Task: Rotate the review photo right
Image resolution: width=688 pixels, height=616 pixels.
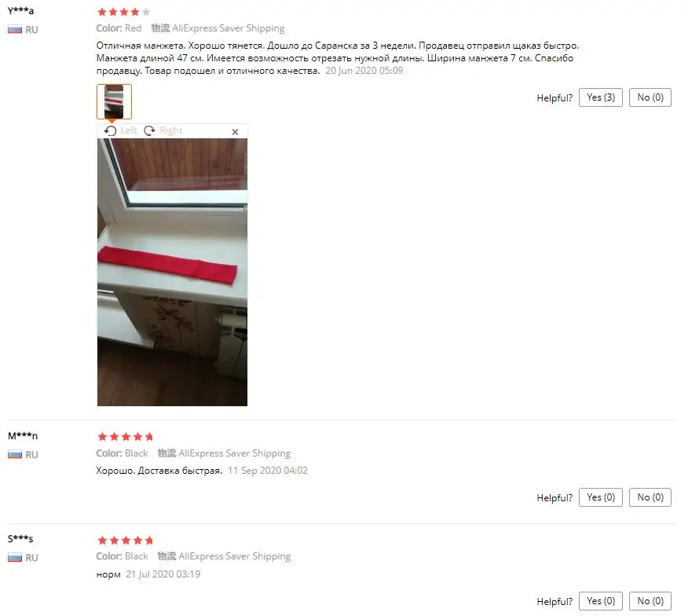Action: click(163, 130)
